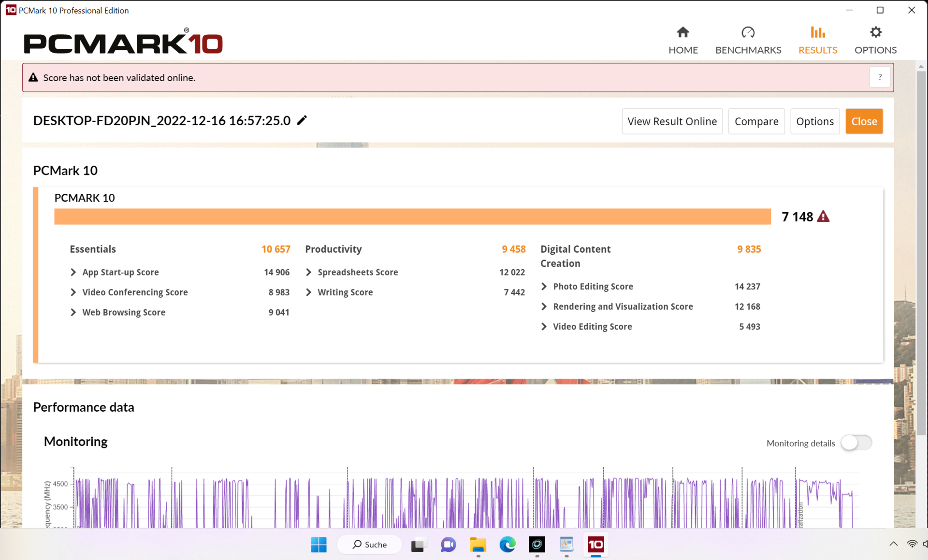Screen dimensions: 928x560
Task: Click the Compare button
Action: click(756, 121)
